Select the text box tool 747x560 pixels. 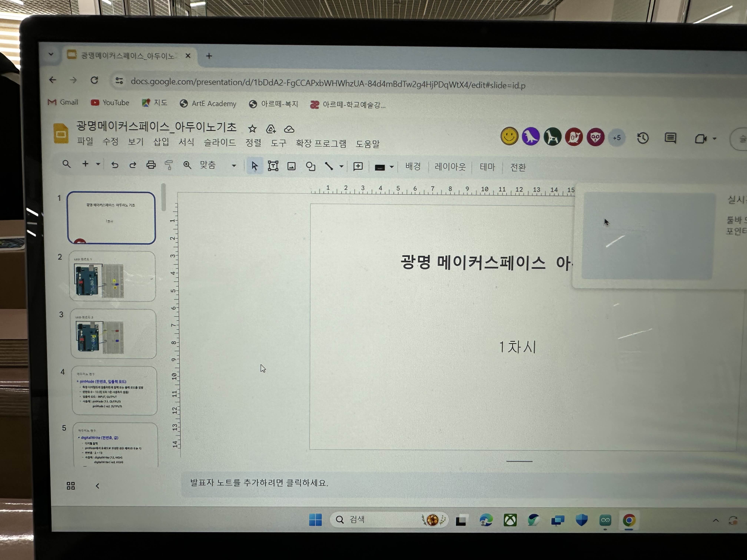(273, 166)
